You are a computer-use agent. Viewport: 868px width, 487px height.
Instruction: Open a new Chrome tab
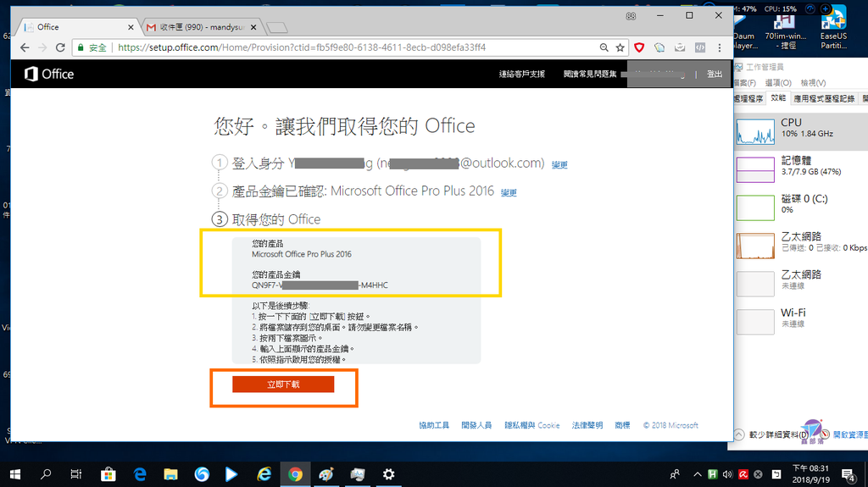(276, 27)
